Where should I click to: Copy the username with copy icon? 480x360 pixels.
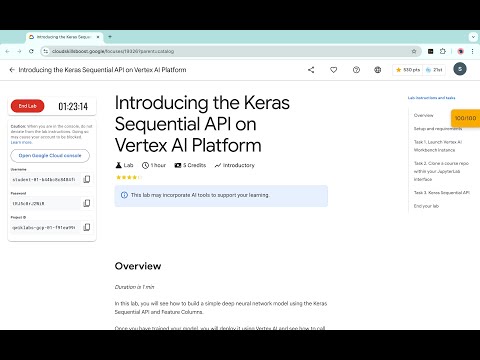pos(87,179)
